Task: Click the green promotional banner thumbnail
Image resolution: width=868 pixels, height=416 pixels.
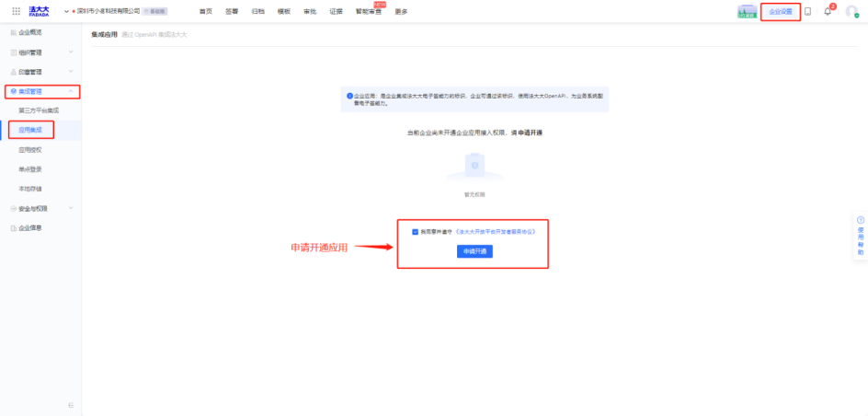Action: [747, 12]
